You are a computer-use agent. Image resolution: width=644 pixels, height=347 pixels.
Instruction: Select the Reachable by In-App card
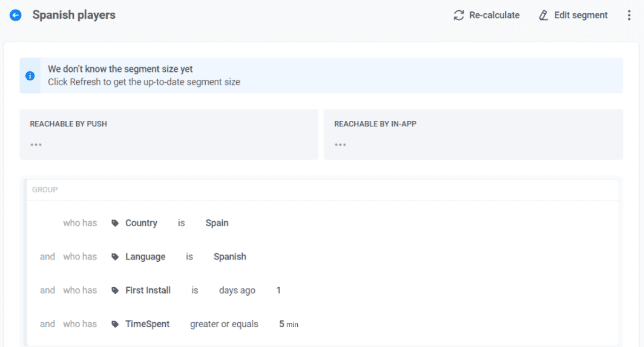click(x=473, y=134)
